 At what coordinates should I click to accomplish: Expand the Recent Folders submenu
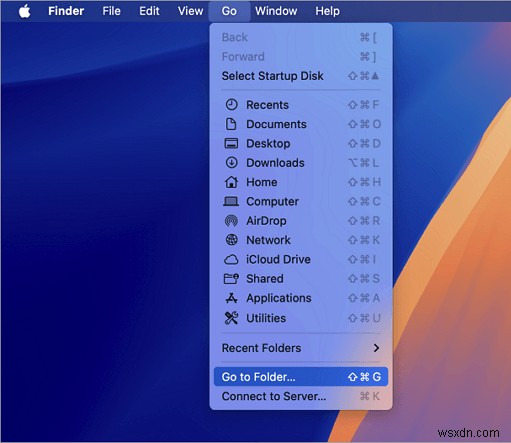(301, 348)
